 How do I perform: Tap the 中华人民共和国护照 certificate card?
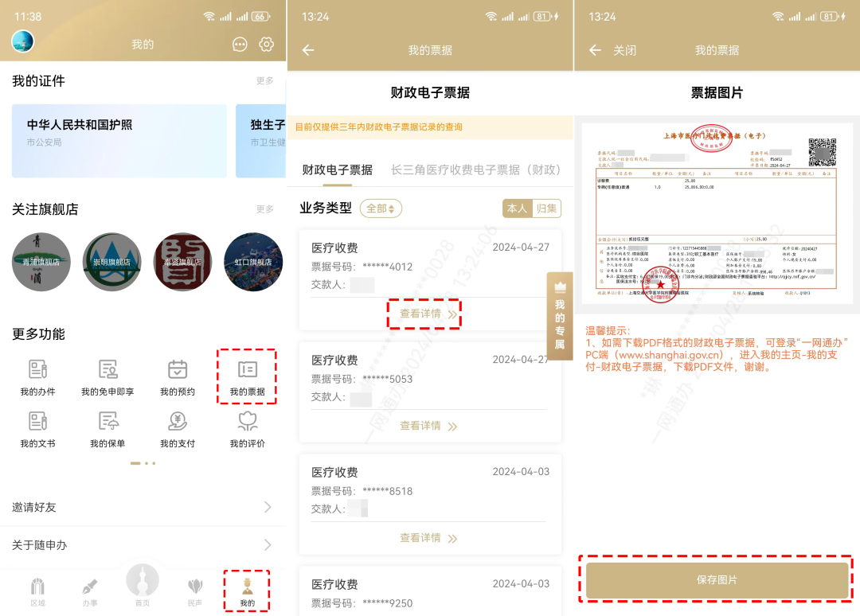point(119,141)
